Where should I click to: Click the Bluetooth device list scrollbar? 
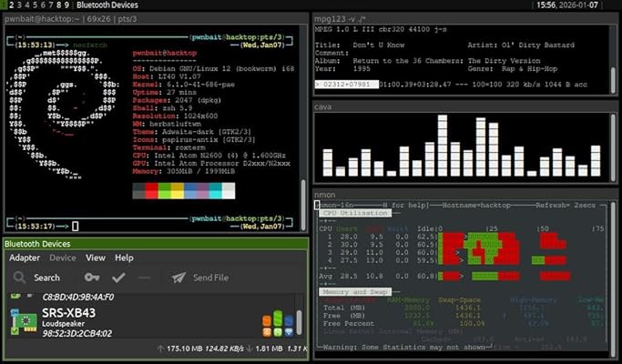pyautogui.click(x=299, y=320)
